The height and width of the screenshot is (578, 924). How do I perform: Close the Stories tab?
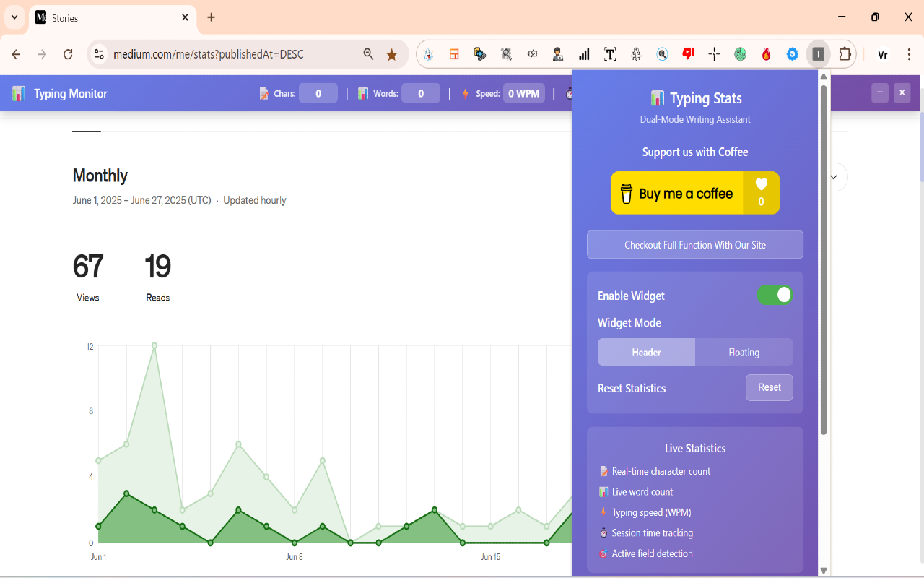pos(186,17)
